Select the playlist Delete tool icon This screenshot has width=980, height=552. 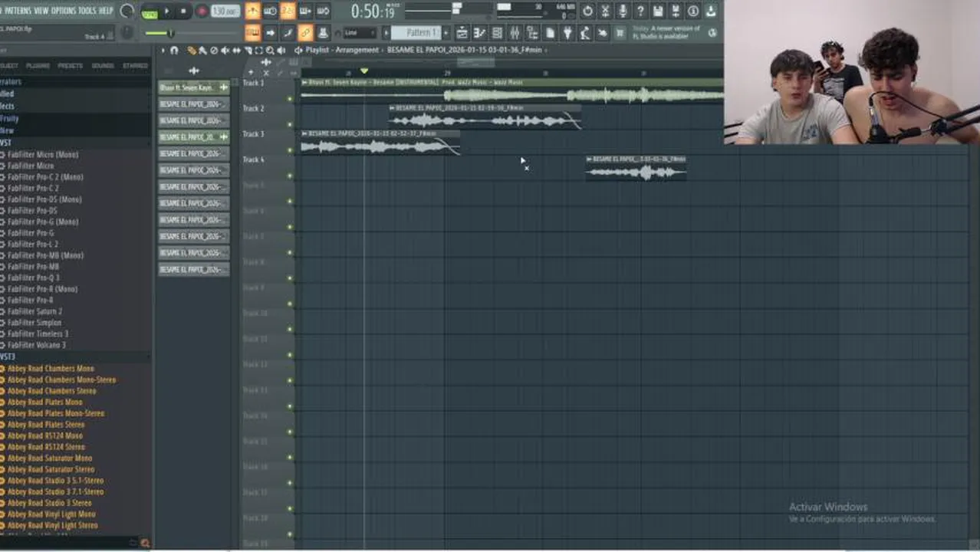(x=214, y=50)
